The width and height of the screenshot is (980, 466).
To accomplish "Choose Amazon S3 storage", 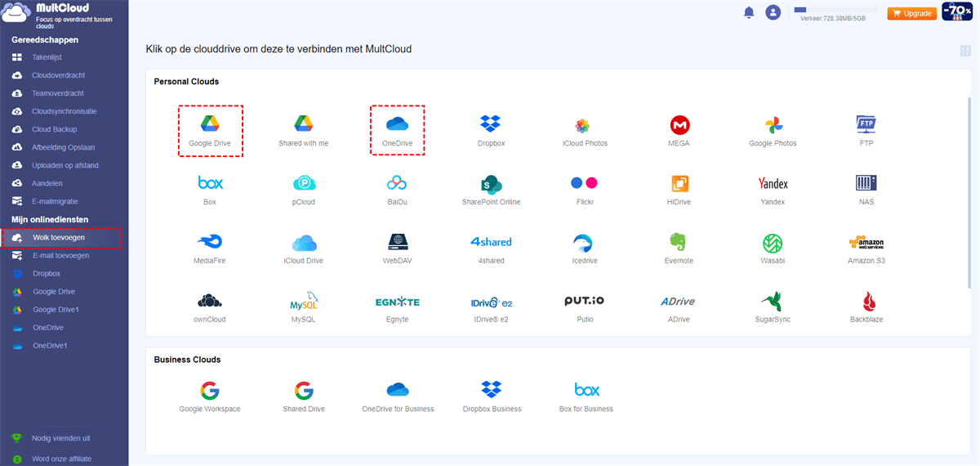I will pyautogui.click(x=866, y=243).
